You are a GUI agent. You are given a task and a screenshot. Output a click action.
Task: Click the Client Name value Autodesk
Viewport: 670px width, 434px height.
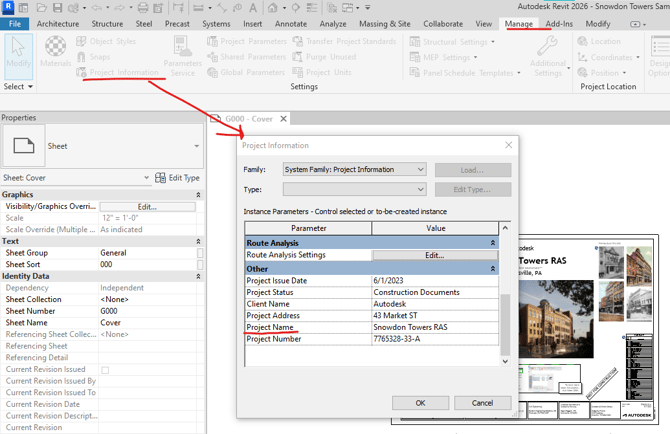click(390, 304)
